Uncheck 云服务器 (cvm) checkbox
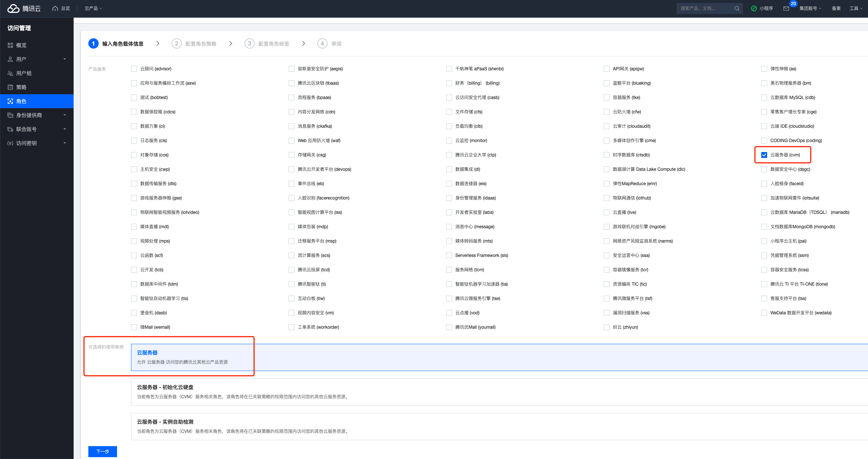868x459 pixels. click(764, 155)
